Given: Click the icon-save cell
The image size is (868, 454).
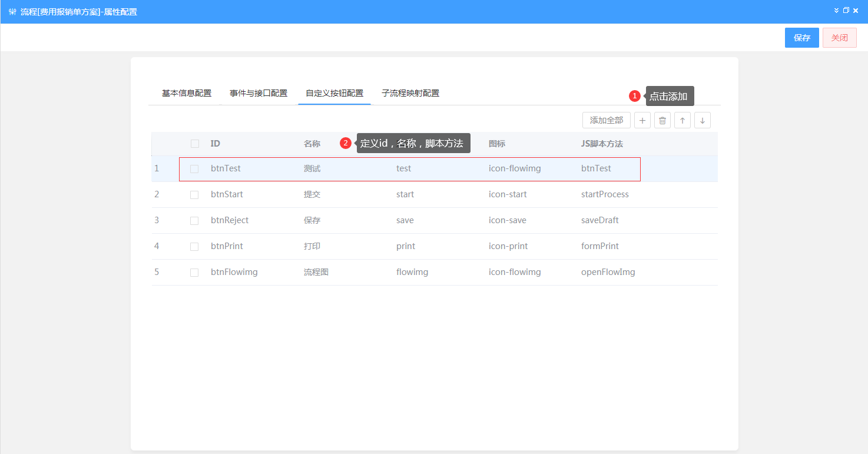Looking at the screenshot, I should pos(508,220).
